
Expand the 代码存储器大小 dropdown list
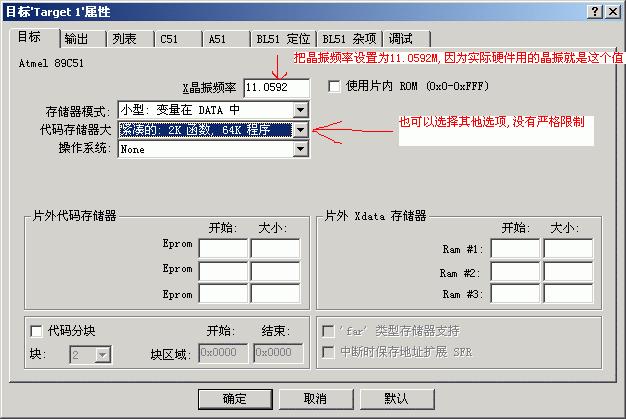pyautogui.click(x=299, y=129)
